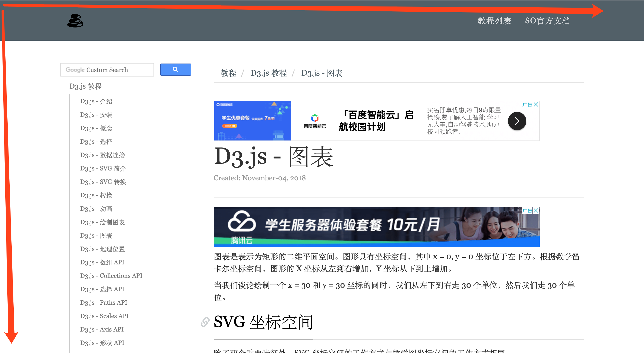This screenshot has height=353, width=644.
Task: Open D3.js - SVG 简介 in sidebar
Action: (103, 168)
